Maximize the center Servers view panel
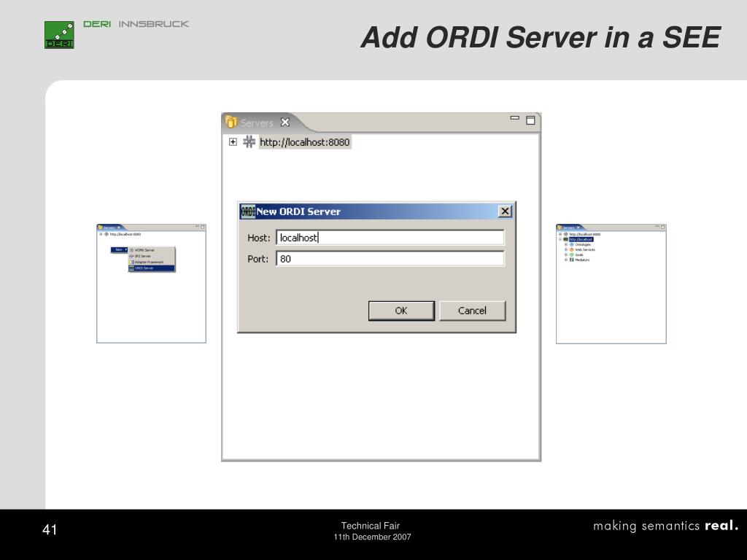 pyautogui.click(x=531, y=120)
